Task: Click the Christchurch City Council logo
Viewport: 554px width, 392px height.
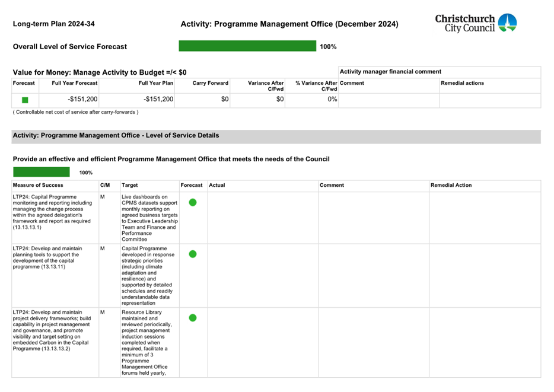Action: pos(476,23)
